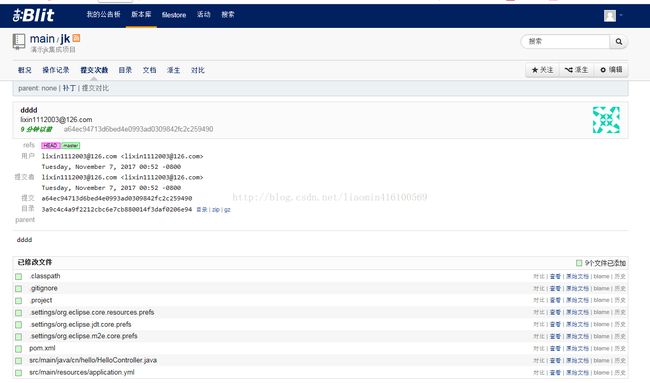
Task: Click the repository book icon
Action: tap(19, 41)
